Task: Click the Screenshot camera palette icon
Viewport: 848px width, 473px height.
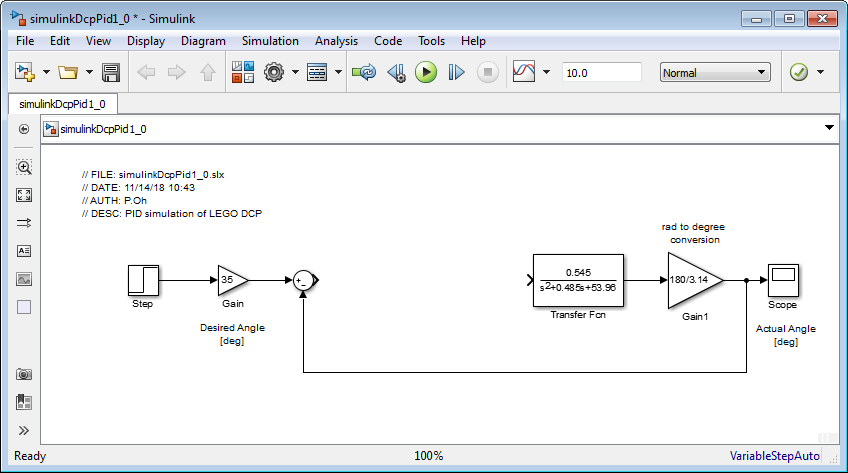Action: pyautogui.click(x=24, y=374)
